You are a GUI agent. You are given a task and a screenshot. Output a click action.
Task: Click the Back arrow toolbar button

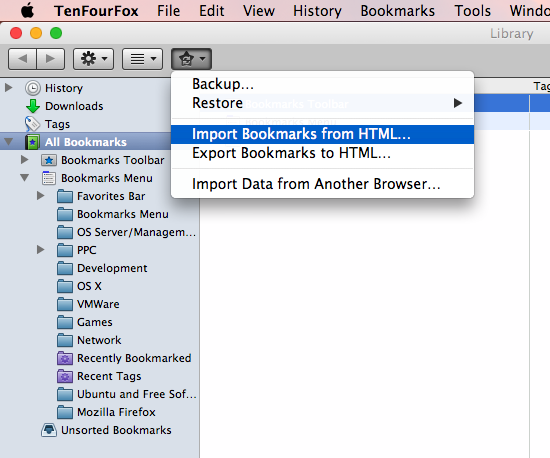click(22, 59)
